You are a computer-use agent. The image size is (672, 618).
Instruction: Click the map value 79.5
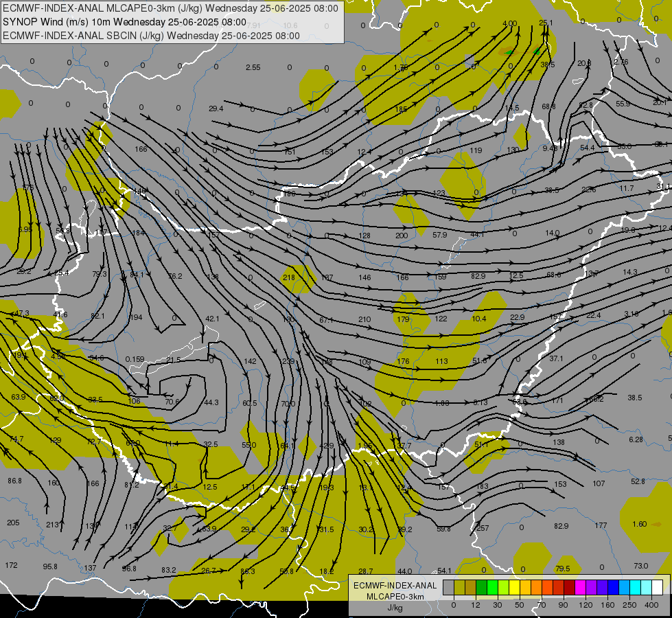pyautogui.click(x=562, y=569)
